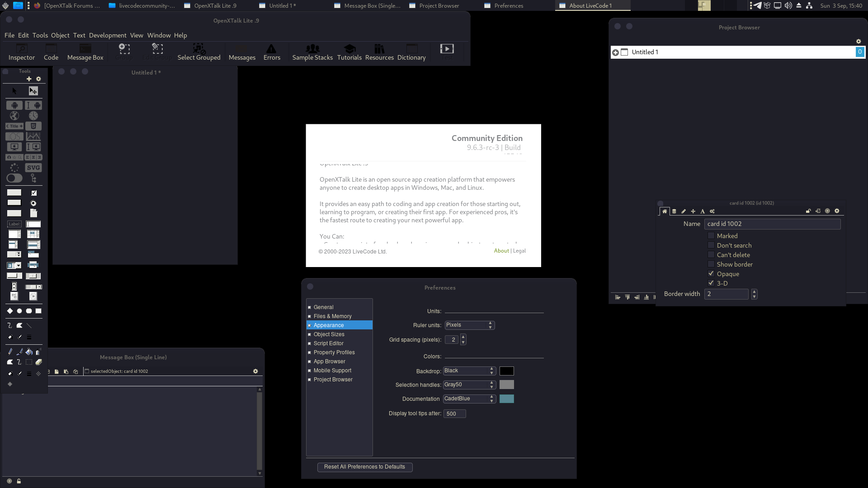The height and width of the screenshot is (488, 868).
Task: Open the Selection handles Gray50 dropdown
Action: [469, 385]
